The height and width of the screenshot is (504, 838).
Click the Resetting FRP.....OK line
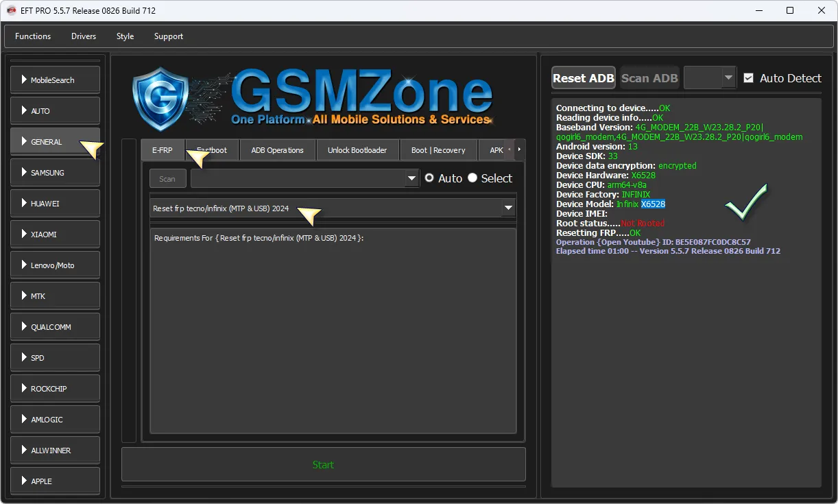[598, 232]
